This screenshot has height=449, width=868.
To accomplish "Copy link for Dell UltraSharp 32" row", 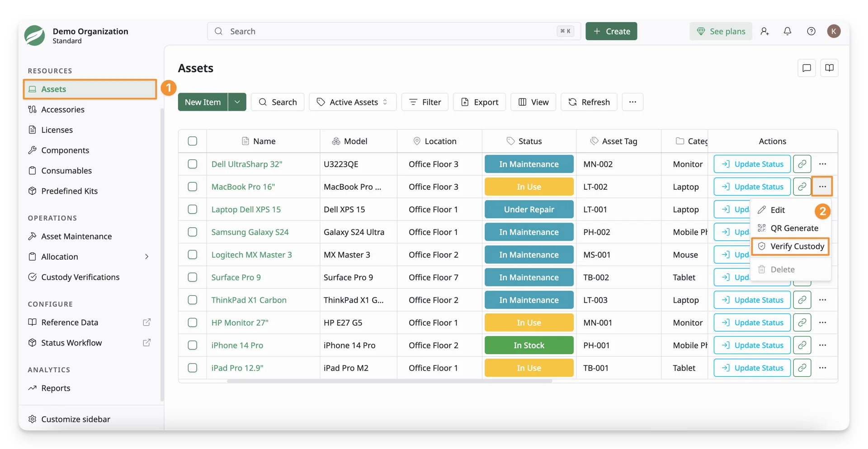I will coord(802,164).
